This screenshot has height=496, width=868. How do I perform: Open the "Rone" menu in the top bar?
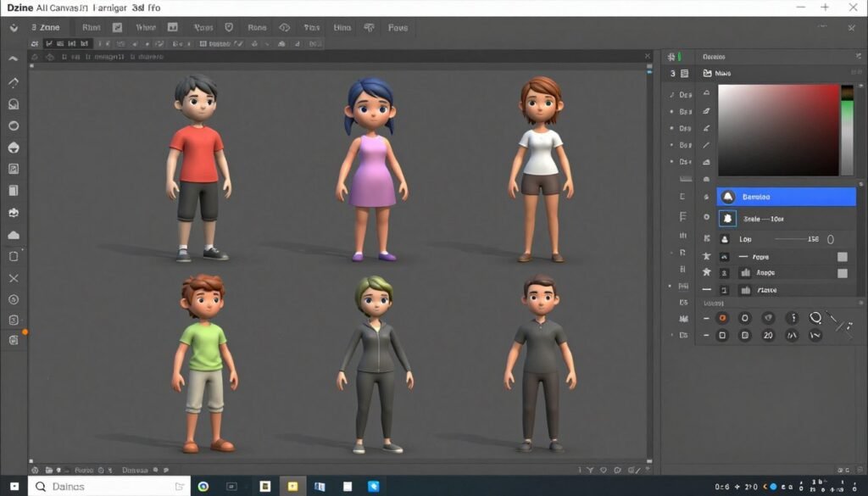(257, 27)
